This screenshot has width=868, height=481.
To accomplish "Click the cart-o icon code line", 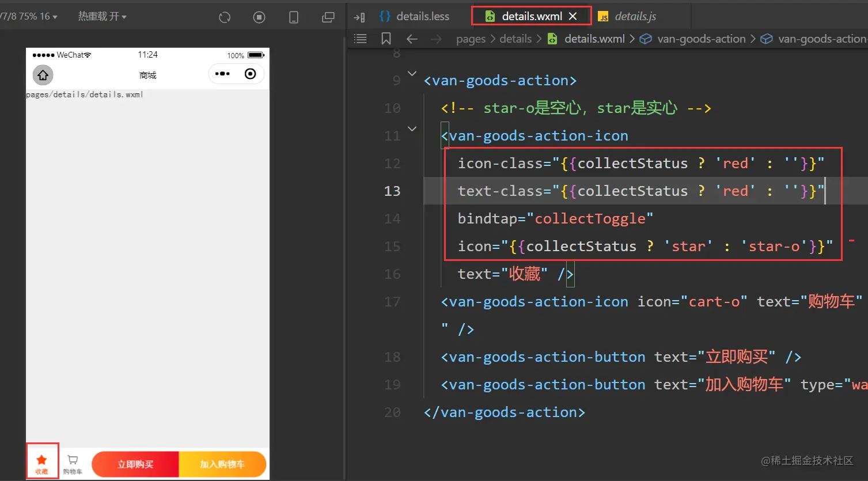I will 651,302.
